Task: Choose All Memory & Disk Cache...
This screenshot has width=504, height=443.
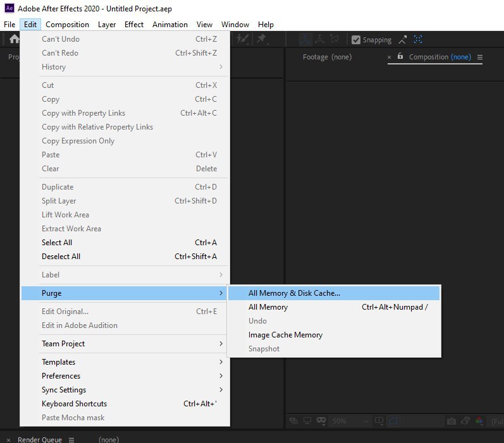Action: [334, 293]
